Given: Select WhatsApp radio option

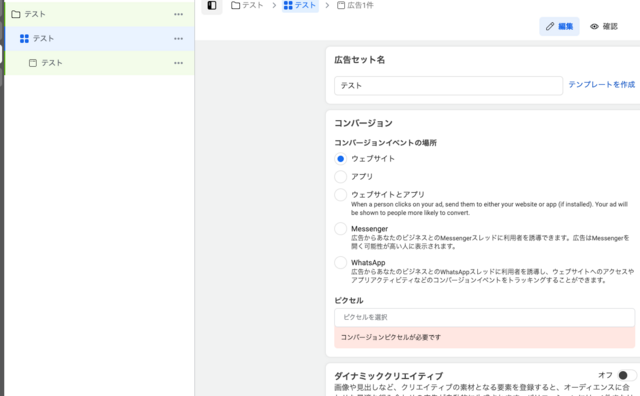Looking at the screenshot, I should coord(340,263).
